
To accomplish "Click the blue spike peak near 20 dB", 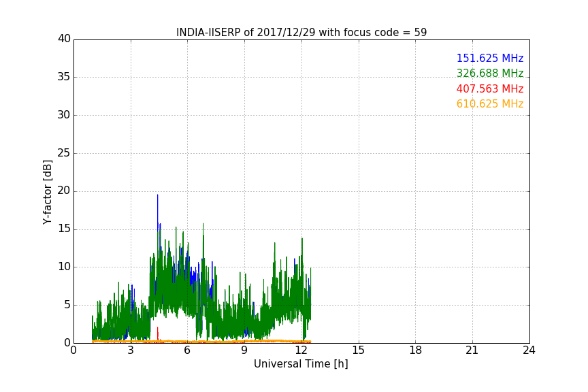I will [157, 195].
